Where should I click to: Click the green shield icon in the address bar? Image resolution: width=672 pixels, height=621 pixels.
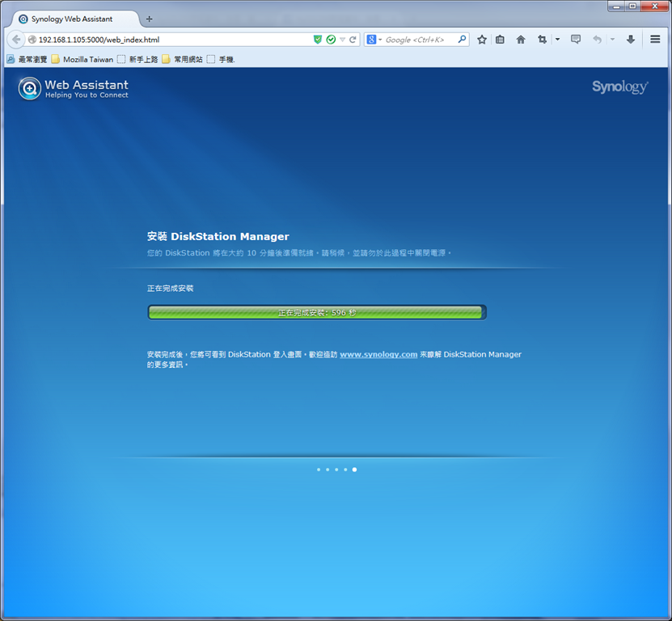[318, 40]
